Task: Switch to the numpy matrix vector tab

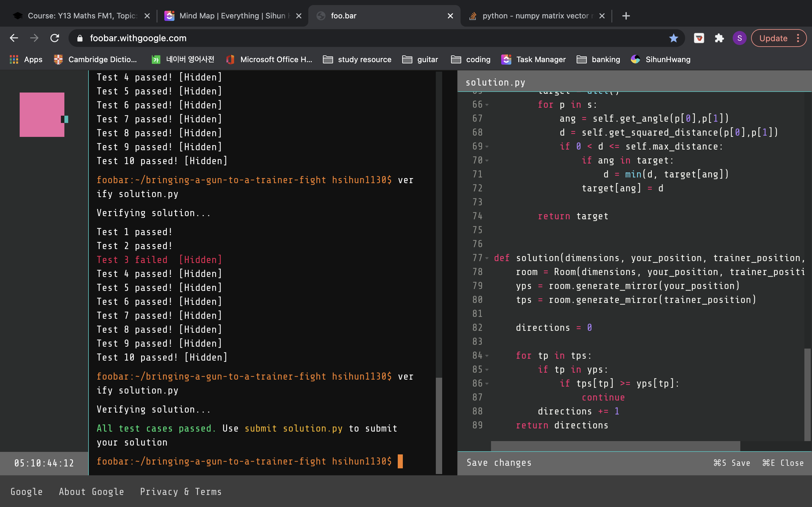Action: [534, 16]
